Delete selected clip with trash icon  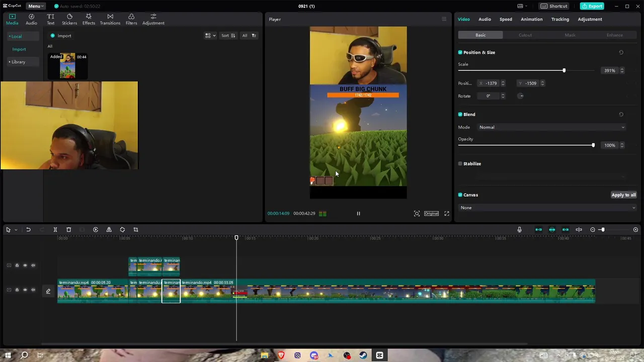pyautogui.click(x=69, y=230)
